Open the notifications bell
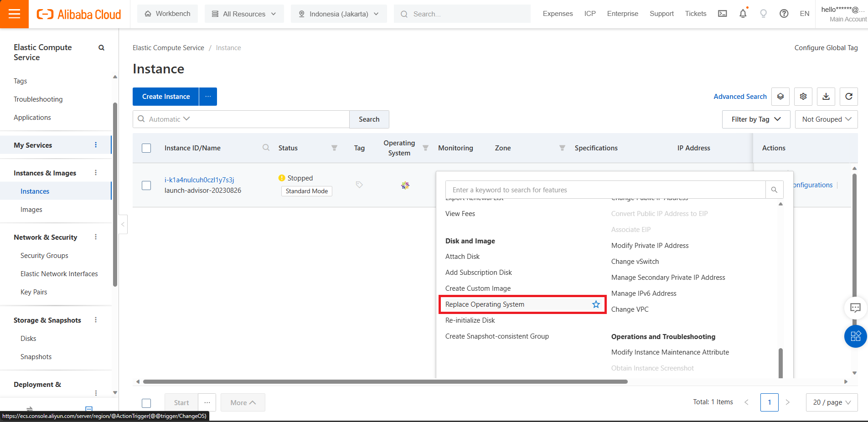Viewport: 868px width, 422px height. pyautogui.click(x=743, y=14)
